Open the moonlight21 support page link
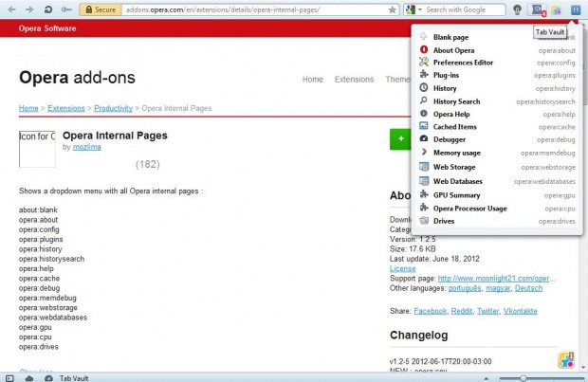This screenshot has height=382, width=588. click(x=497, y=279)
